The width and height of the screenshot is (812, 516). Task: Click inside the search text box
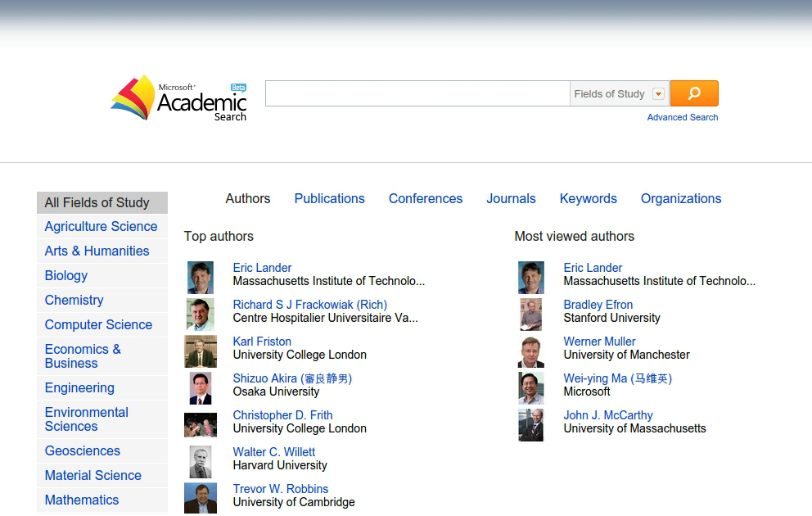417,93
